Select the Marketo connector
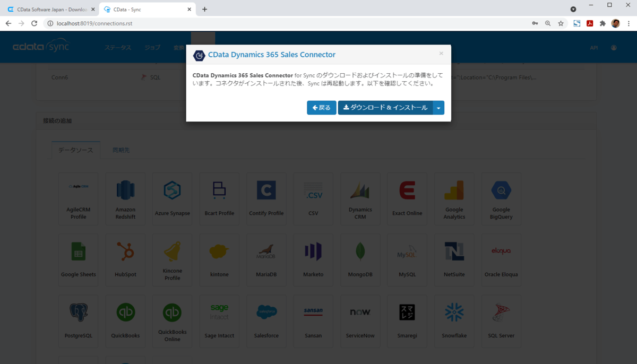This screenshot has height=364, width=637. click(313, 260)
